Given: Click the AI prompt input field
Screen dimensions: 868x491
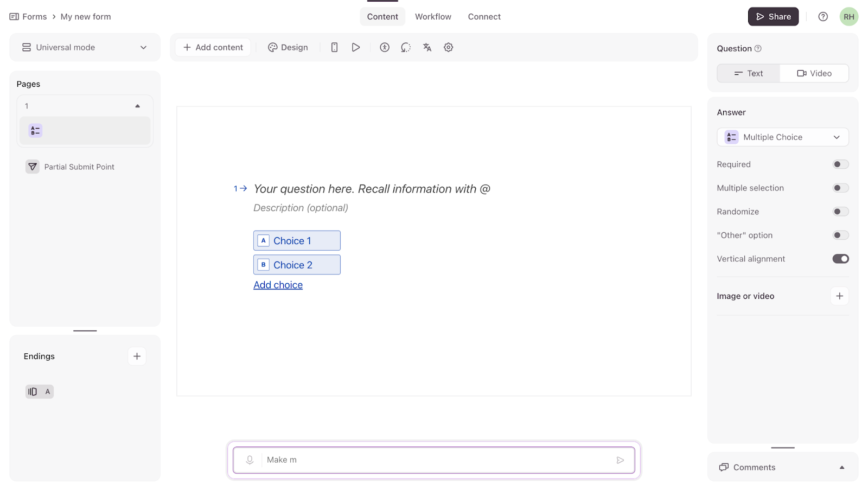Looking at the screenshot, I should click(x=434, y=460).
